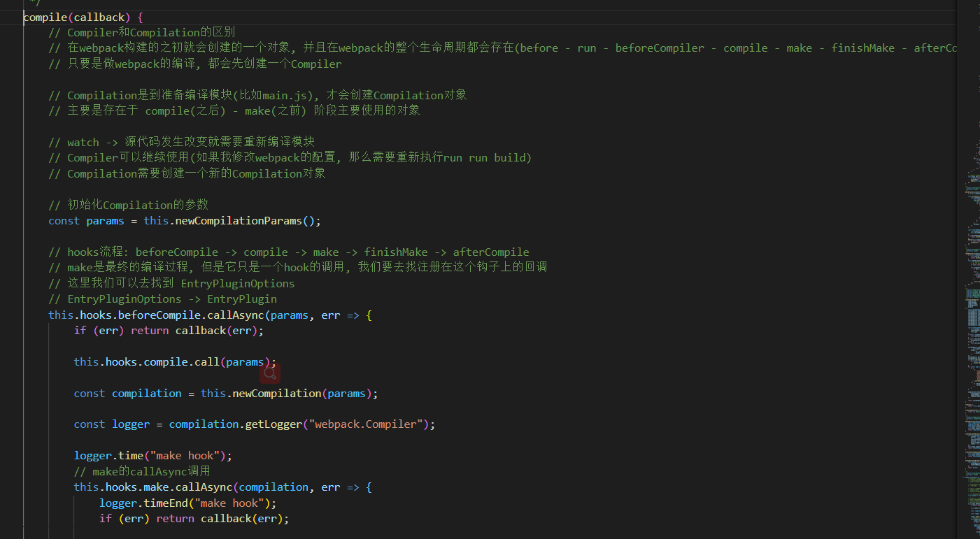Click the comment 'make是最终的编译过程'

[x=298, y=267]
